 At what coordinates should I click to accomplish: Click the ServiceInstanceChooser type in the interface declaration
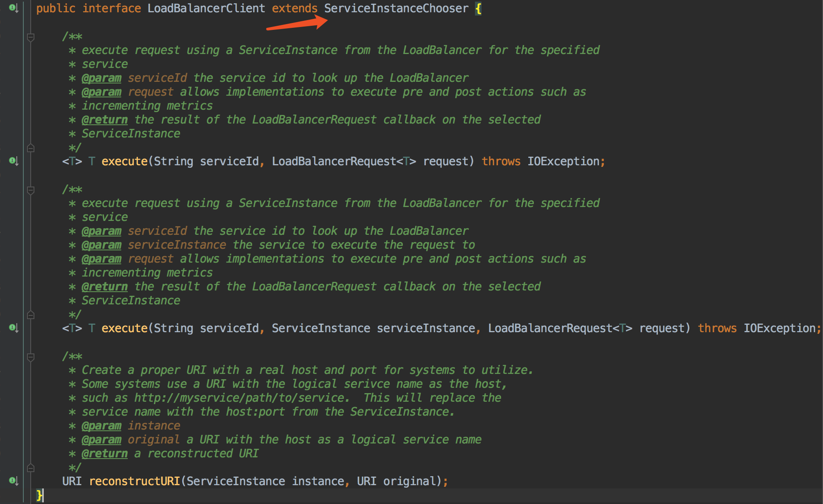[396, 8]
